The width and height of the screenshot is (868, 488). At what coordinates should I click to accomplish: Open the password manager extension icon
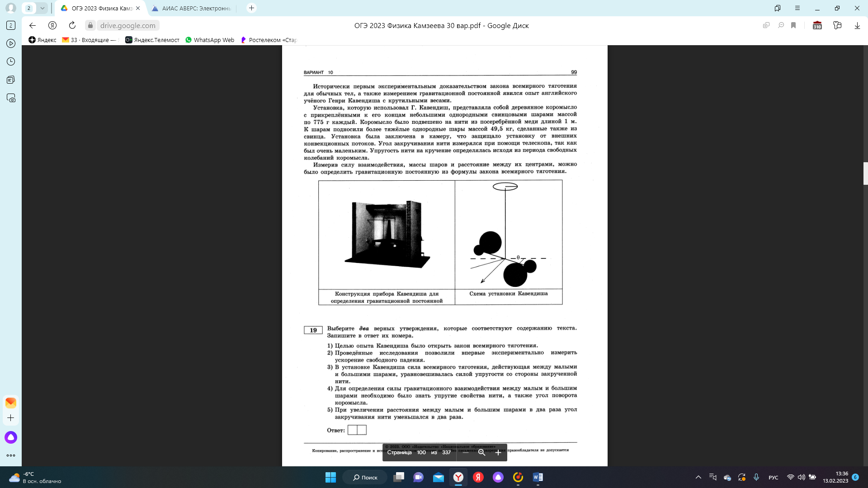[837, 25]
